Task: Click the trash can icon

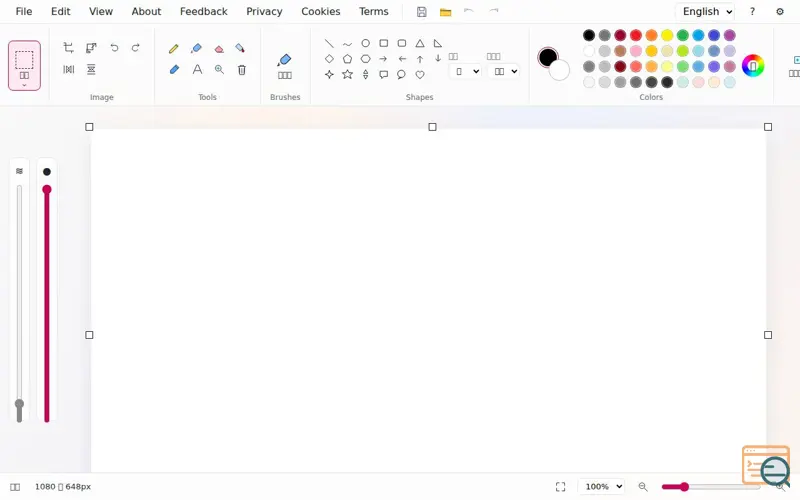Action: click(x=242, y=69)
